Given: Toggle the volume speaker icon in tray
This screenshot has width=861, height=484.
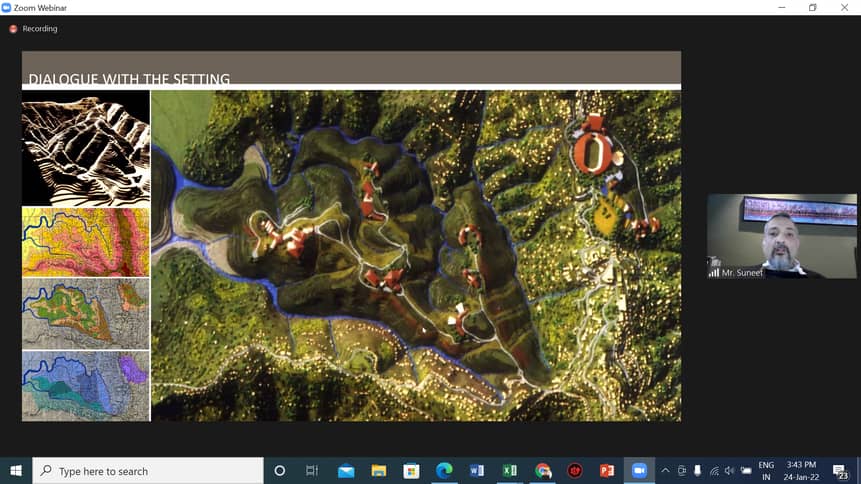Looking at the screenshot, I should [x=730, y=471].
